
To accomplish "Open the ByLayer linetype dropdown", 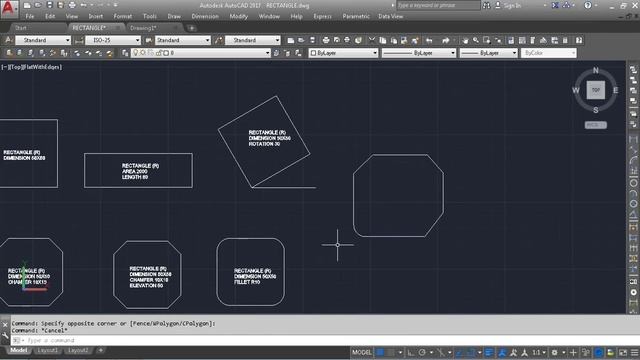I will click(x=419, y=53).
